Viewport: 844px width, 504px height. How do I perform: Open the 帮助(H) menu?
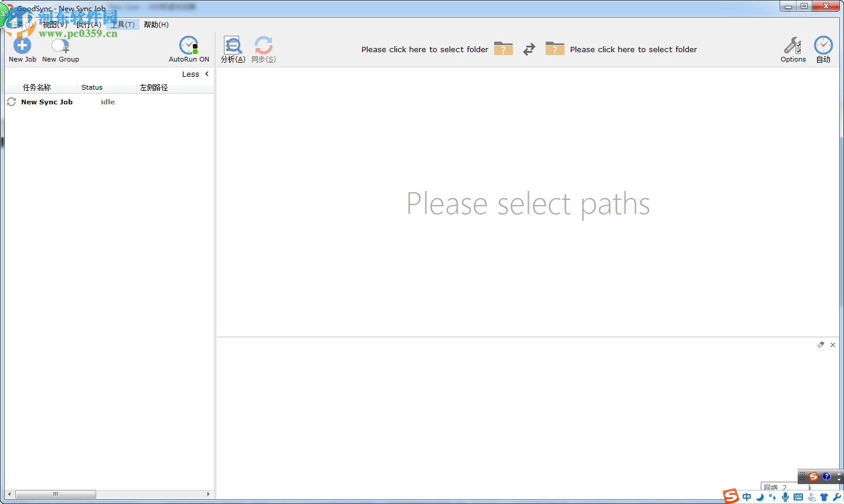[x=156, y=25]
